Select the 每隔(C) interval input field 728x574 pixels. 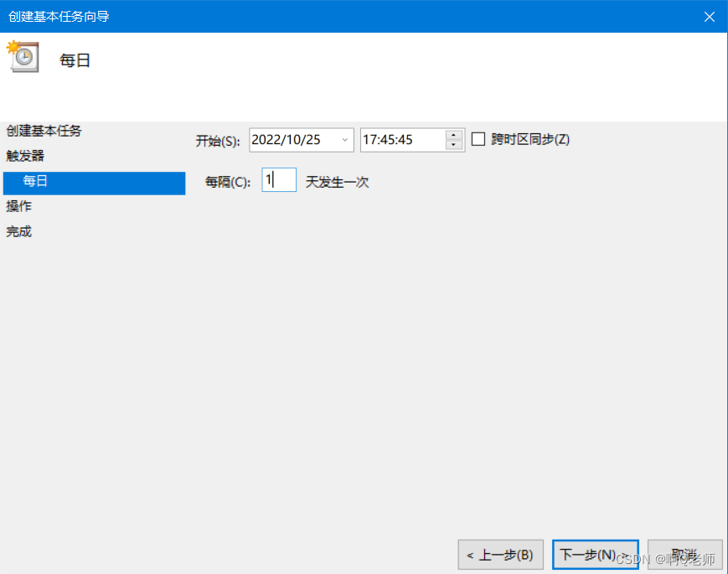point(278,179)
